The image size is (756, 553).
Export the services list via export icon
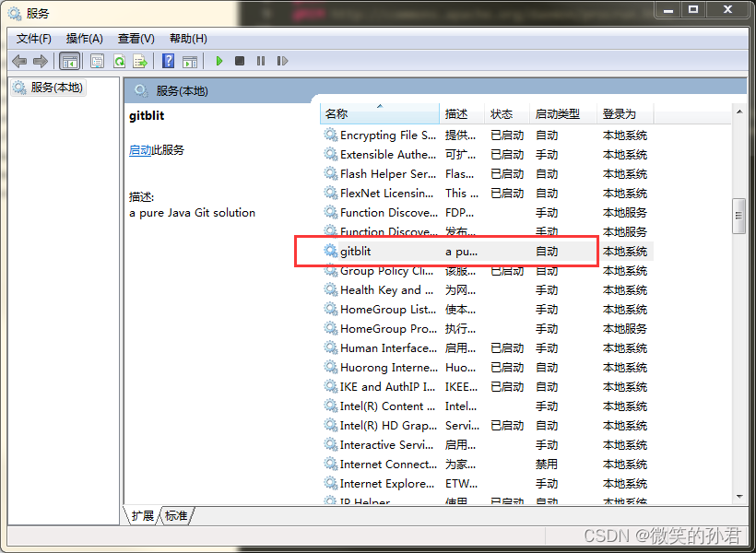tap(140, 61)
